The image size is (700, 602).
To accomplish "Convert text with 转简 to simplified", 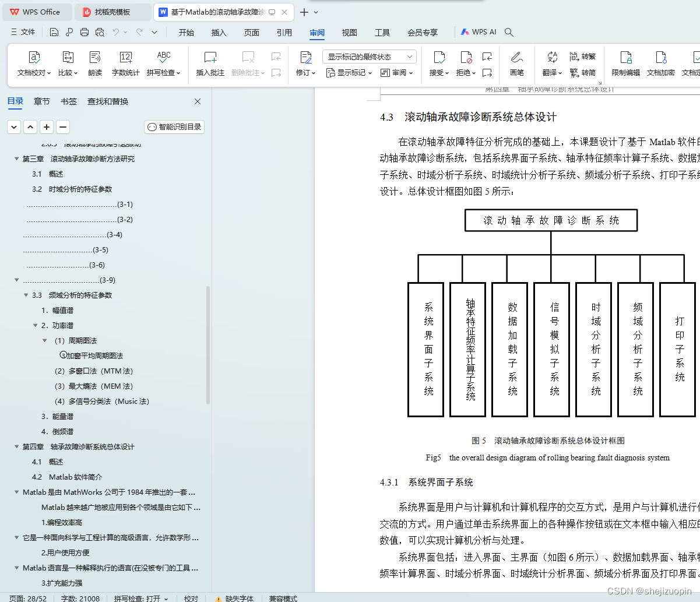I will tap(583, 73).
